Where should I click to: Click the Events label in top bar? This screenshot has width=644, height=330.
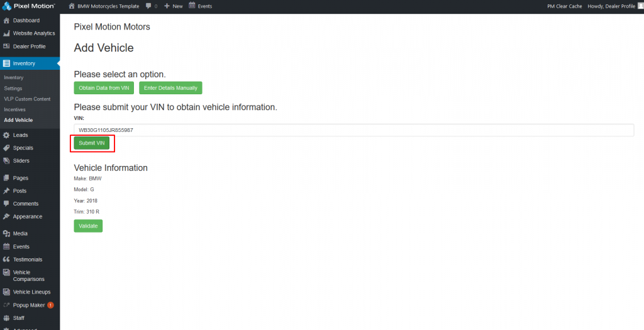coord(205,6)
